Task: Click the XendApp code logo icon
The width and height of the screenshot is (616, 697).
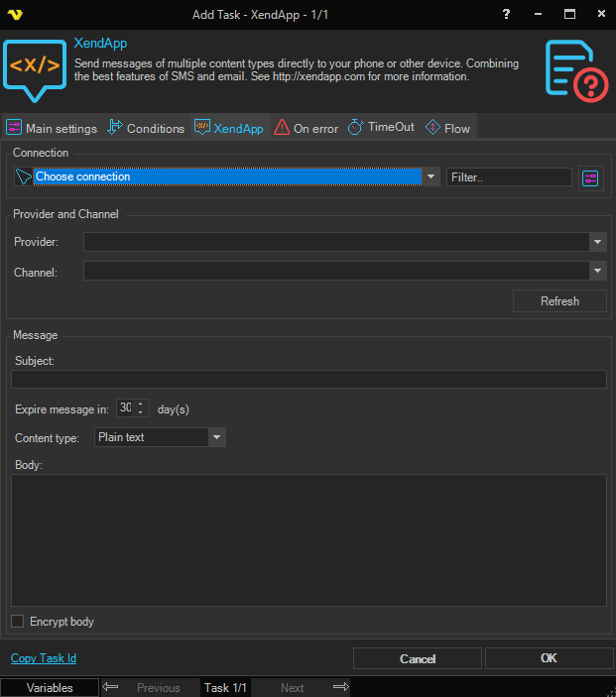Action: tap(35, 67)
